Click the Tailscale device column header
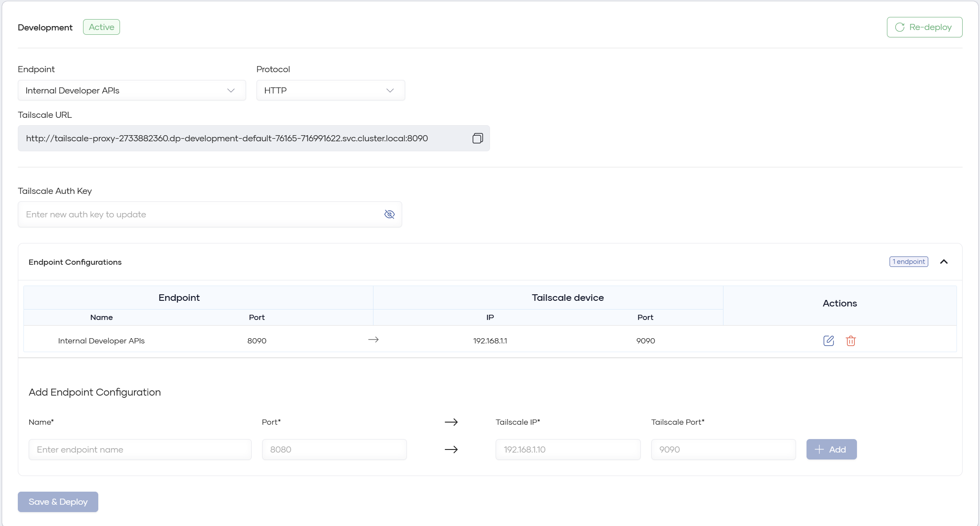 click(x=568, y=298)
